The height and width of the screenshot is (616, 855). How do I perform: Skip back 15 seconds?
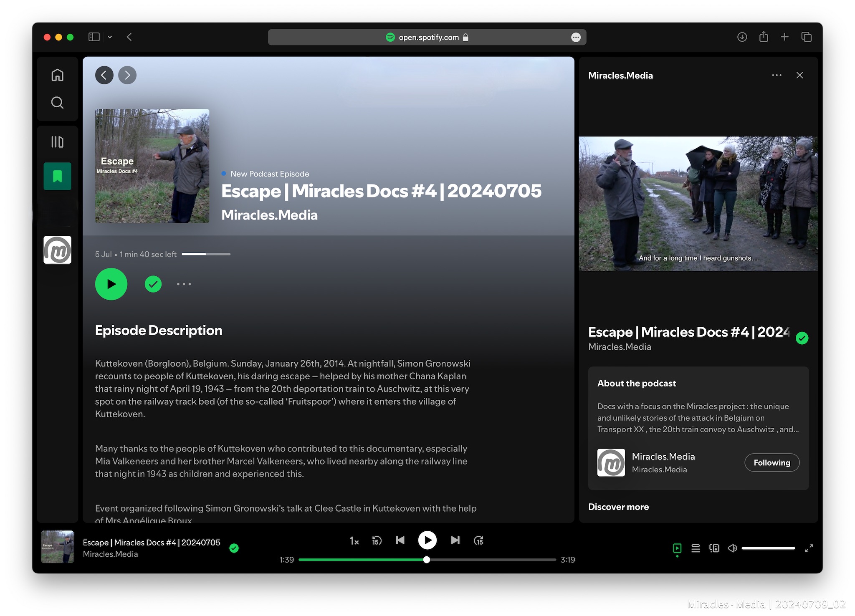377,540
